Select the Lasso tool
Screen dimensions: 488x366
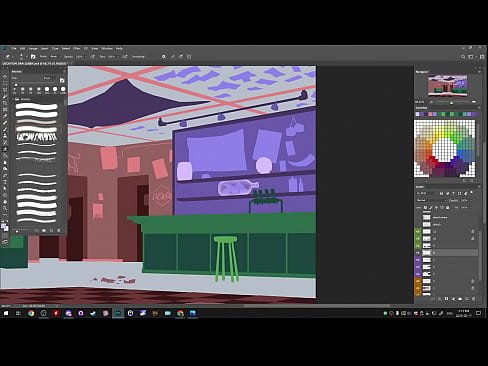tap(5, 90)
